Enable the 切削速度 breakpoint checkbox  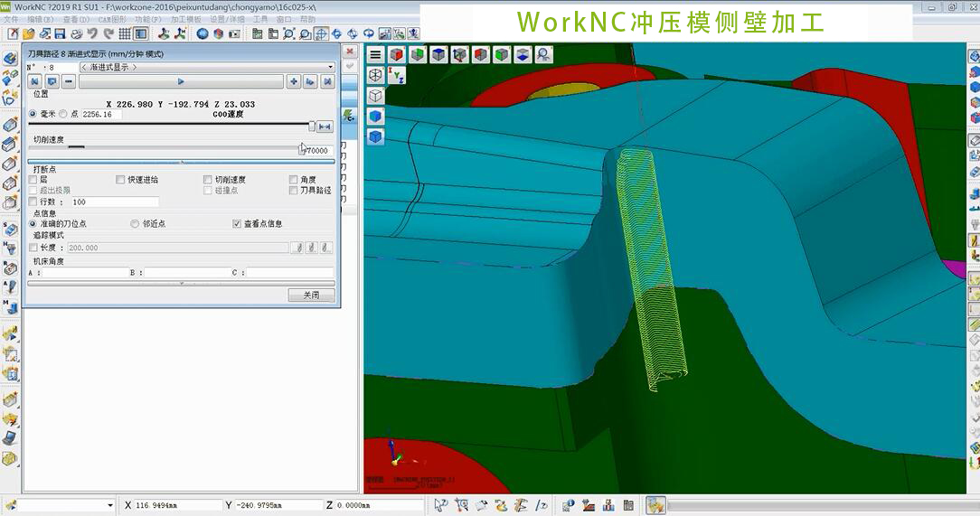pos(208,180)
